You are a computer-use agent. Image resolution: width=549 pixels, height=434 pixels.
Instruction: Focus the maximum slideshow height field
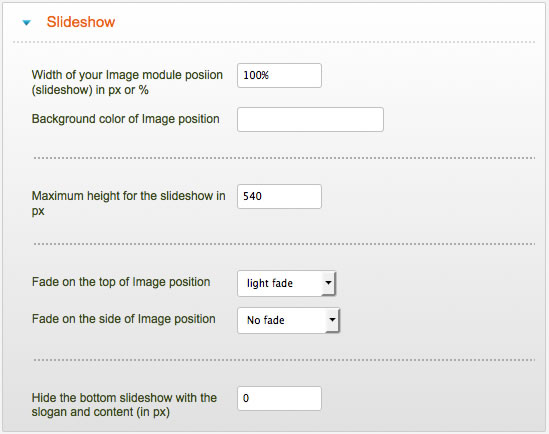(x=279, y=196)
